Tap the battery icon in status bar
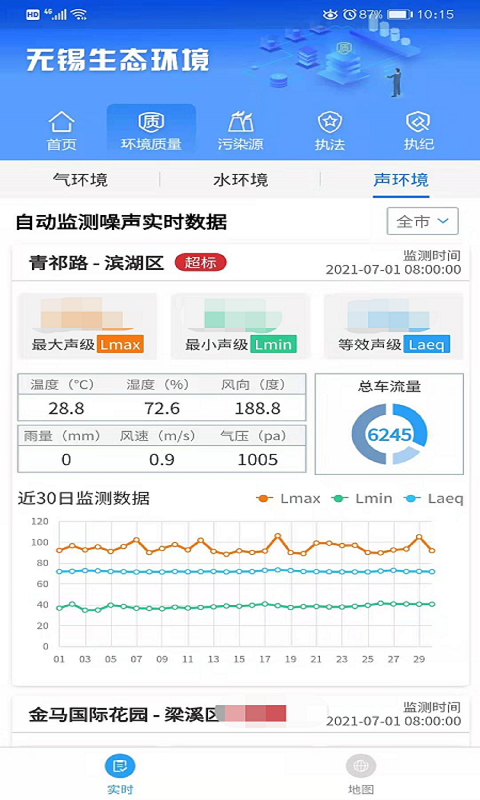Viewport: 480px width, 800px height. coord(399,14)
